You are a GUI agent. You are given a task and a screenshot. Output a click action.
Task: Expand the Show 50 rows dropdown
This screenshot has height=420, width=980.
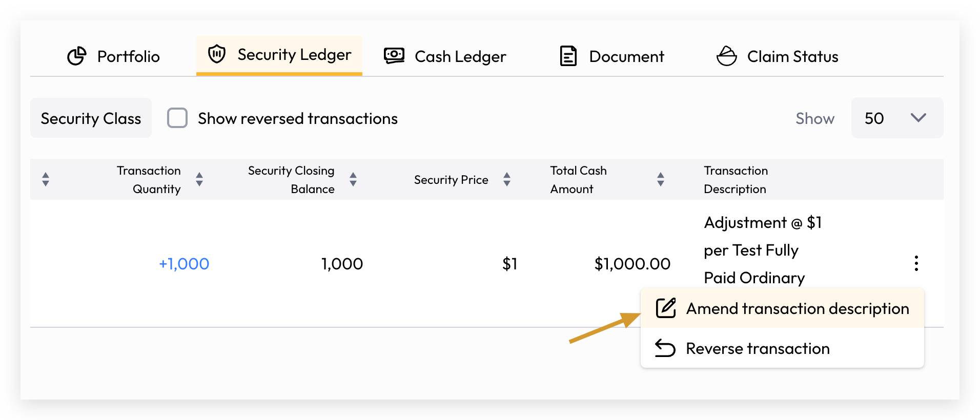point(897,118)
